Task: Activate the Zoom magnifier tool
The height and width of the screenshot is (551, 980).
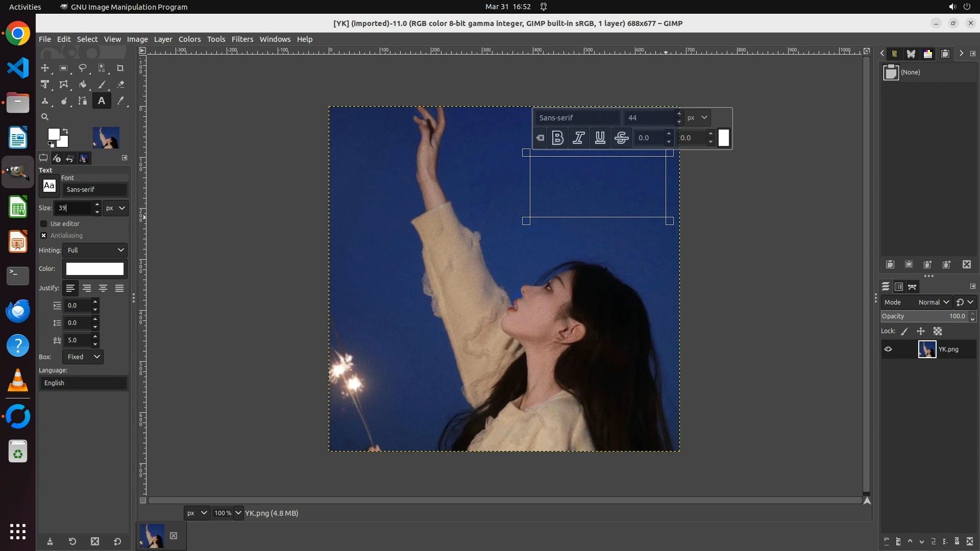Action: 45,117
